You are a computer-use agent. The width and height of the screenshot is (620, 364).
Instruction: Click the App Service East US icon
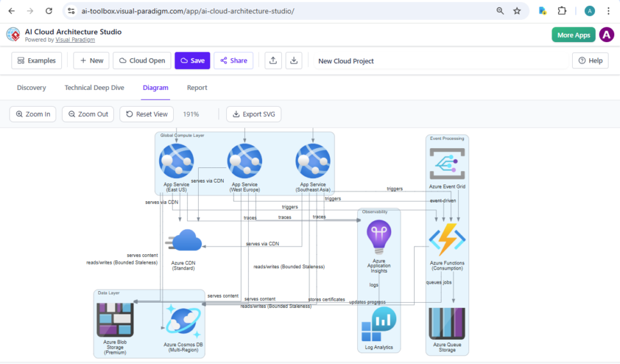pos(176,160)
